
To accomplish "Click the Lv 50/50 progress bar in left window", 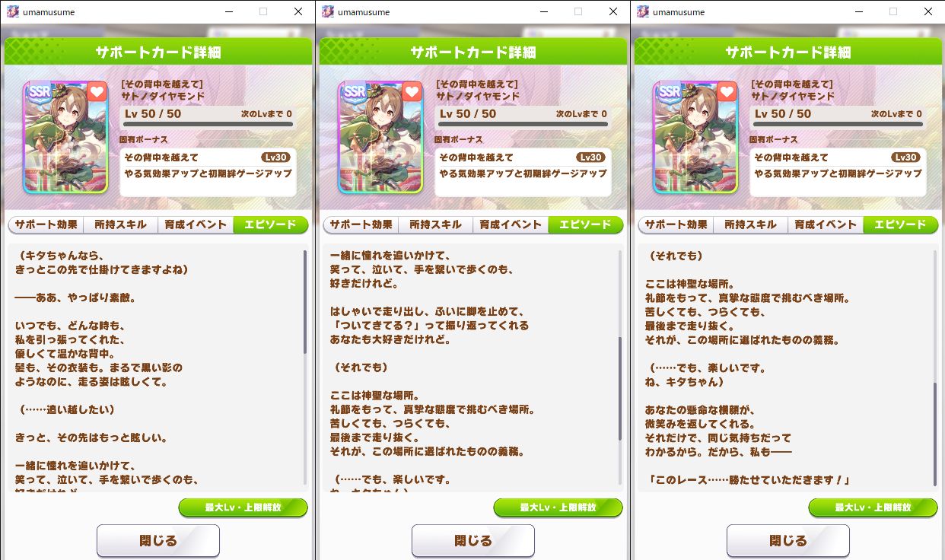I will tap(208, 123).
